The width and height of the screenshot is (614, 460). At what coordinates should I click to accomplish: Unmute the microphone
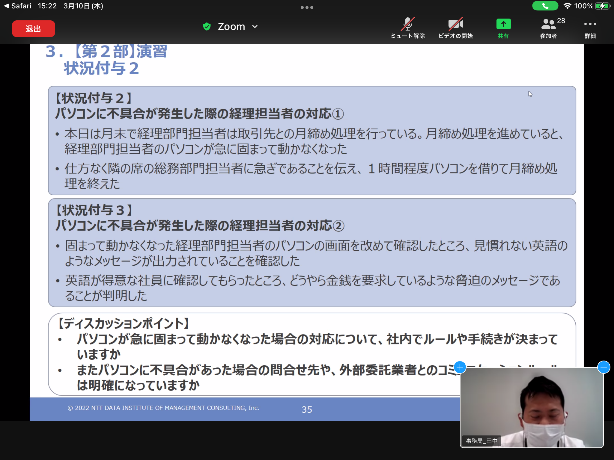tap(408, 28)
